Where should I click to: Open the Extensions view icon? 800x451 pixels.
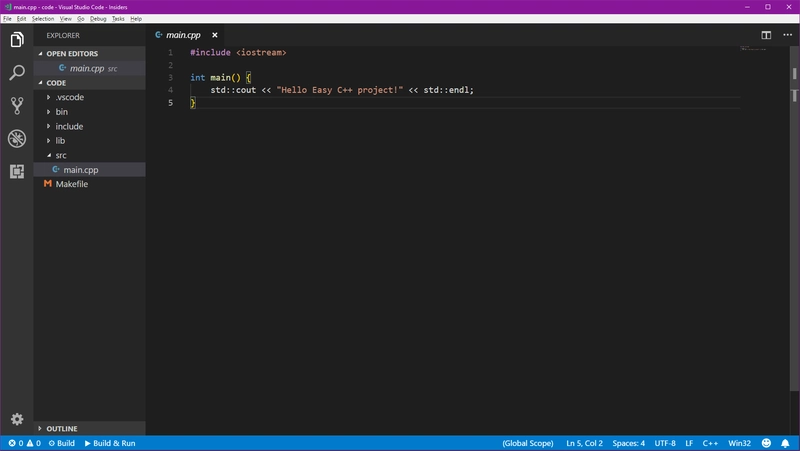pos(16,171)
